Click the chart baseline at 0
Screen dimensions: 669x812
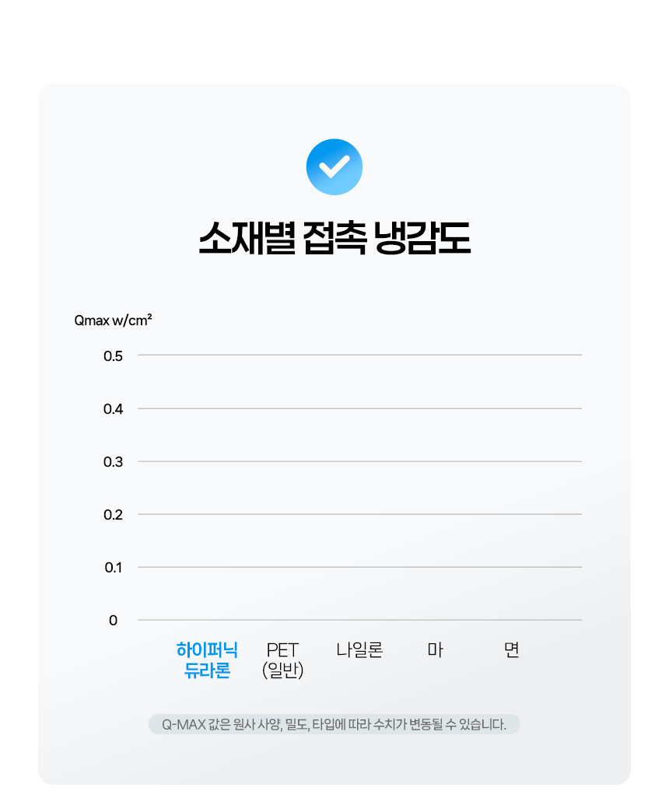pyautogui.click(x=359, y=620)
